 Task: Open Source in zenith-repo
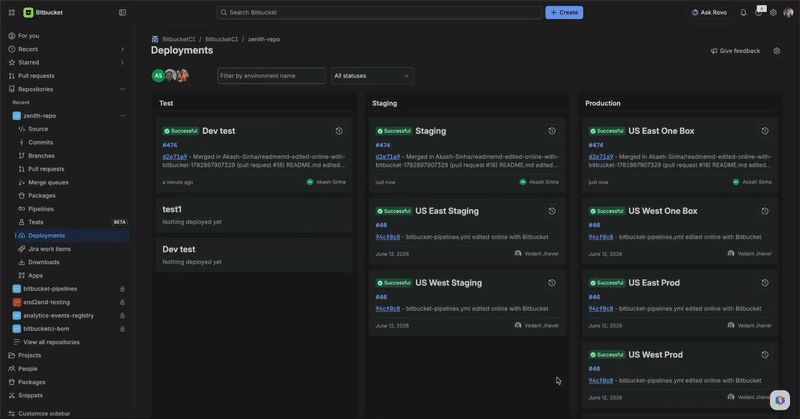[38, 129]
